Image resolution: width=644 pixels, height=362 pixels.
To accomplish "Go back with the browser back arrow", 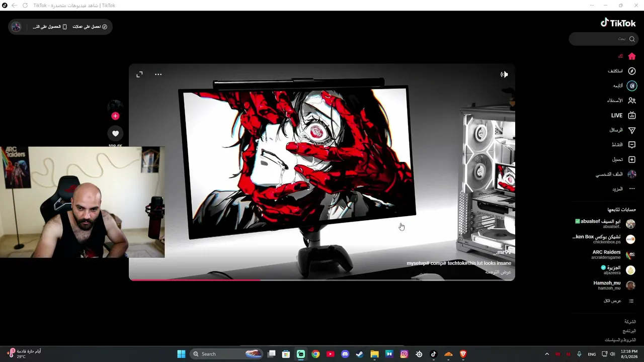I will click(x=14, y=6).
